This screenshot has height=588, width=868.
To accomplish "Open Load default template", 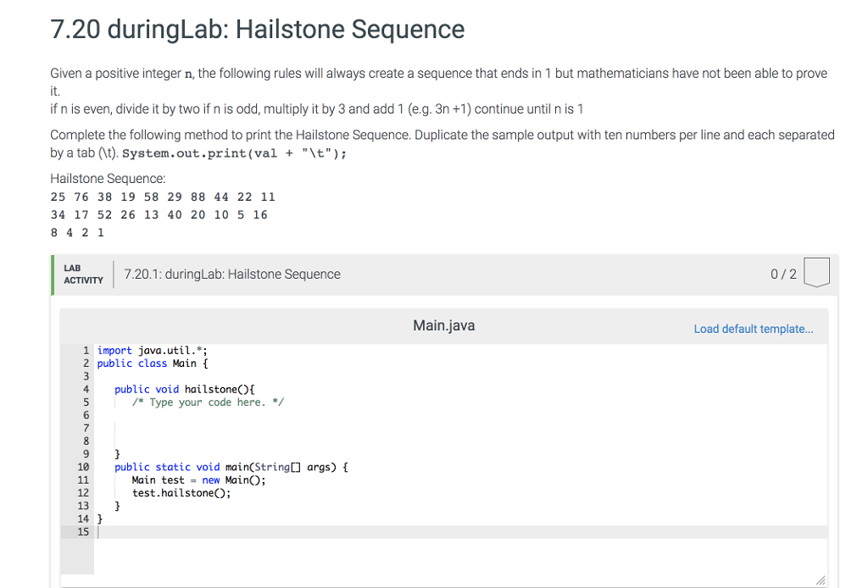I will click(x=753, y=329).
